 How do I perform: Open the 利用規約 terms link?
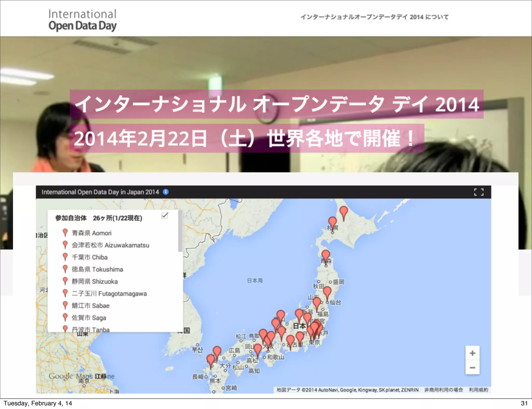pyautogui.click(x=478, y=390)
